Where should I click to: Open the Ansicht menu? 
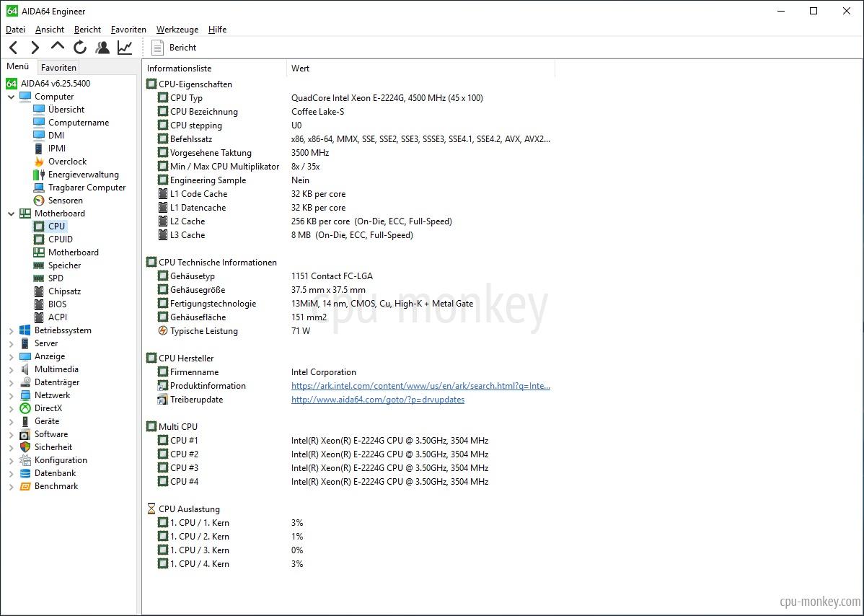pos(50,29)
